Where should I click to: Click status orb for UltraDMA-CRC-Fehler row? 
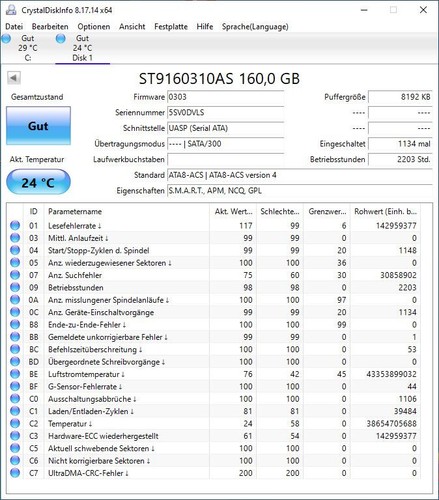pyautogui.click(x=15, y=473)
